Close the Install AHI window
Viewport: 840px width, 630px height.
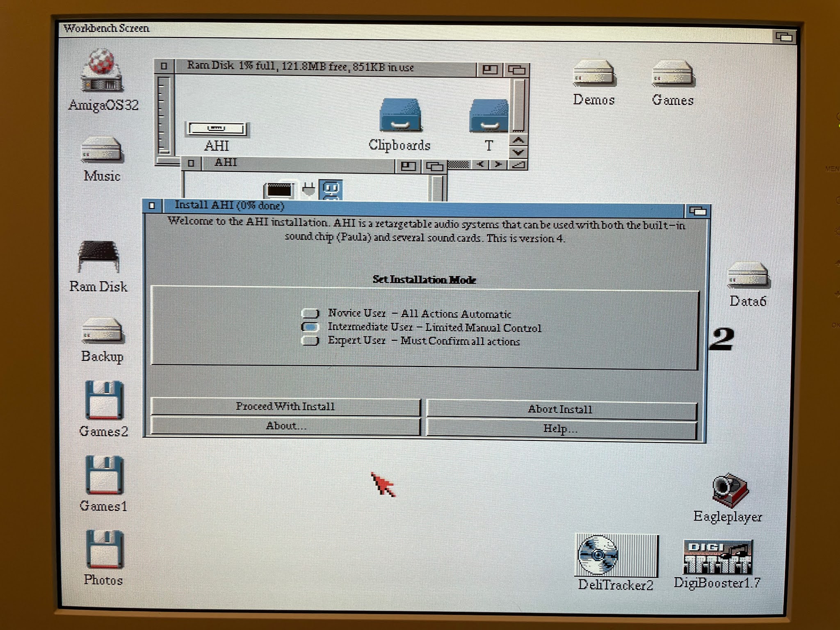(152, 205)
